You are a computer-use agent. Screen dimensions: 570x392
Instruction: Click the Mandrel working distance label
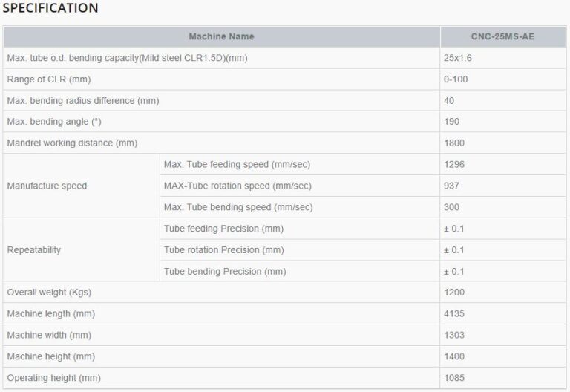click(x=72, y=143)
